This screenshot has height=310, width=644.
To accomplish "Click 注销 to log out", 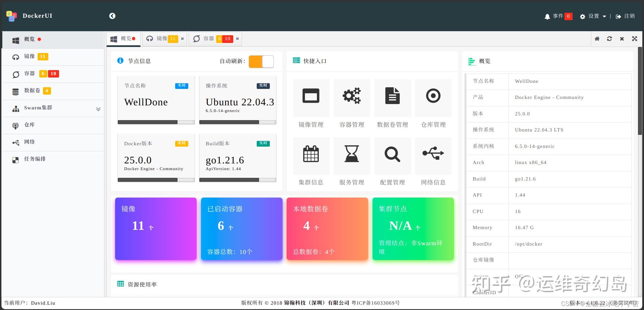I will coord(629,16).
